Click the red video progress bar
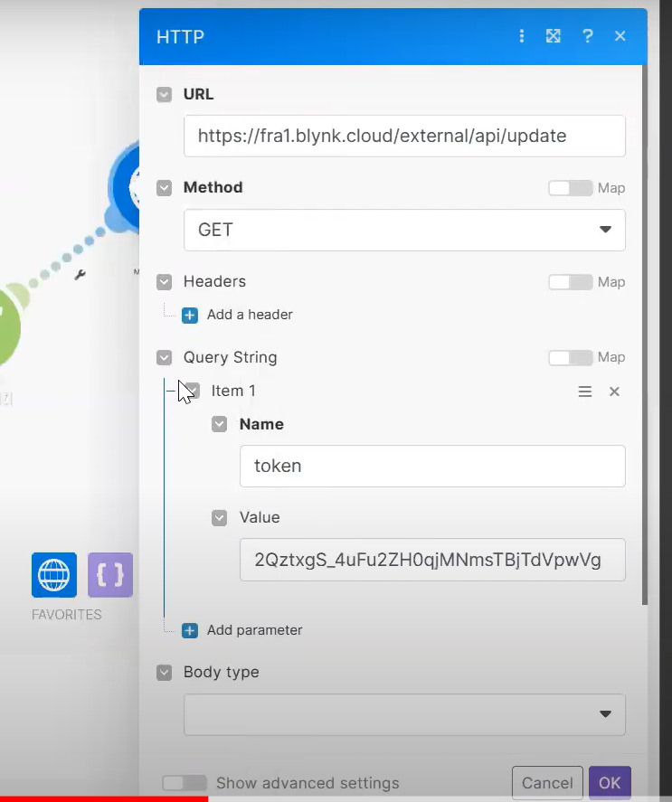The width and height of the screenshot is (672, 802). [104, 799]
